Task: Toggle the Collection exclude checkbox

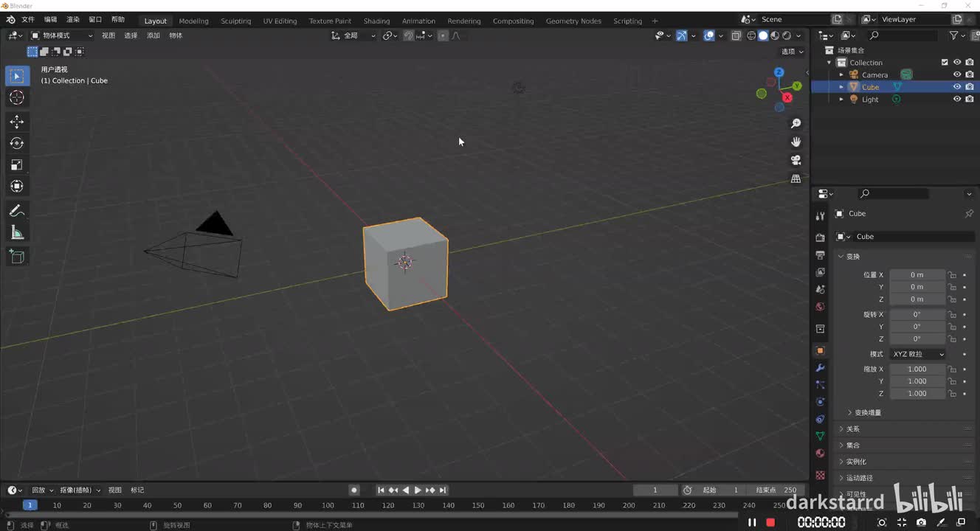Action: 945,63
